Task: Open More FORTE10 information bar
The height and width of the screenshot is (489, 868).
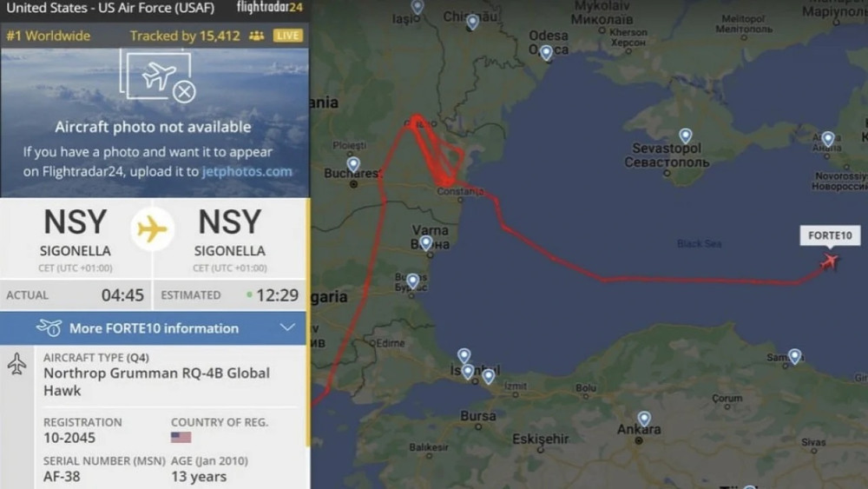Action: point(153,327)
